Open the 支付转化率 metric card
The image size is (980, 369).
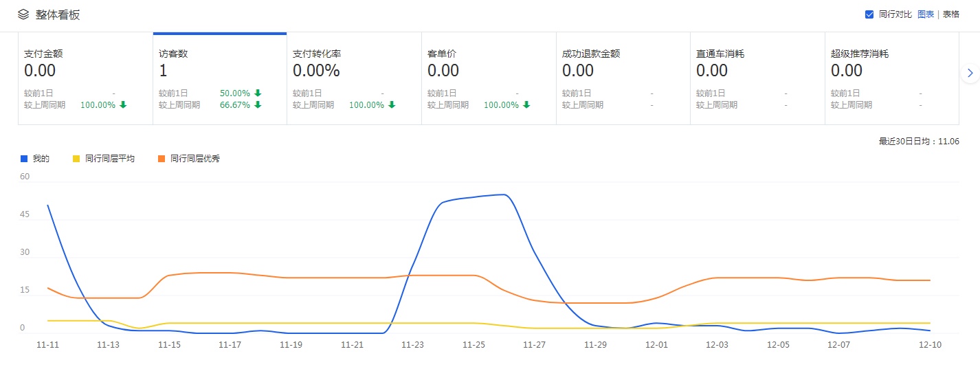(354, 78)
